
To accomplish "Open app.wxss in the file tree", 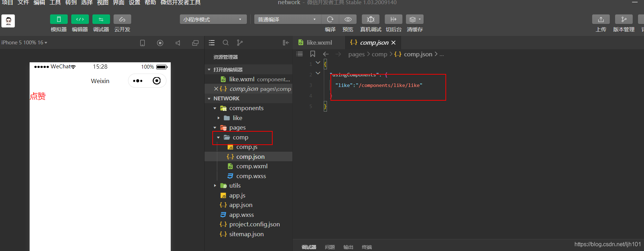I will coord(248,215).
